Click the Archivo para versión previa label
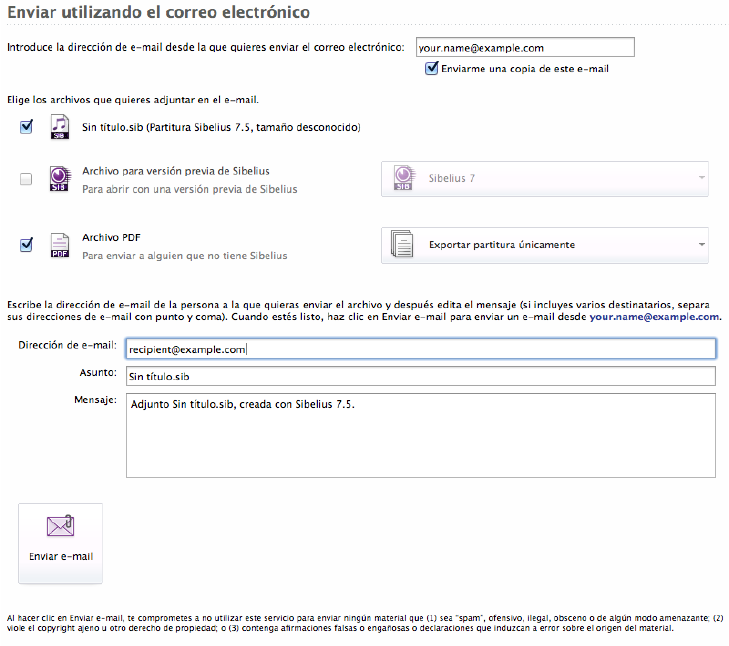Image resolution: width=729 pixels, height=646 pixels. tap(175, 171)
